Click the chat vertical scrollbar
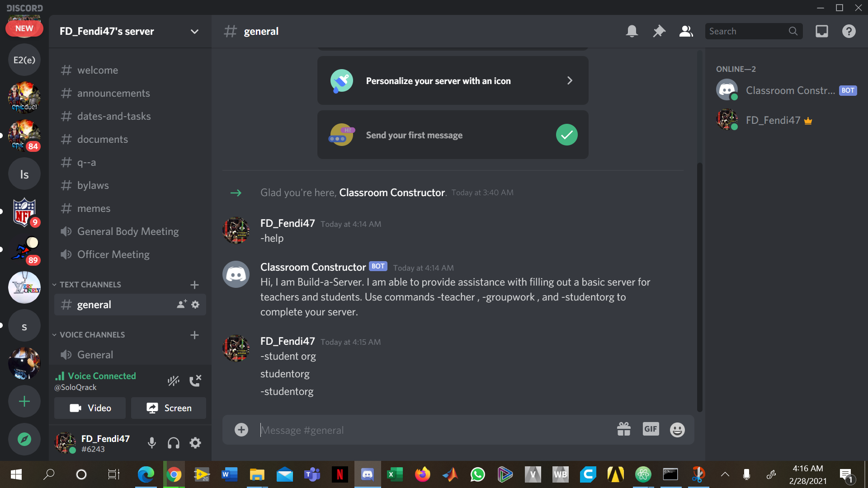The height and width of the screenshot is (488, 868). pyautogui.click(x=699, y=287)
